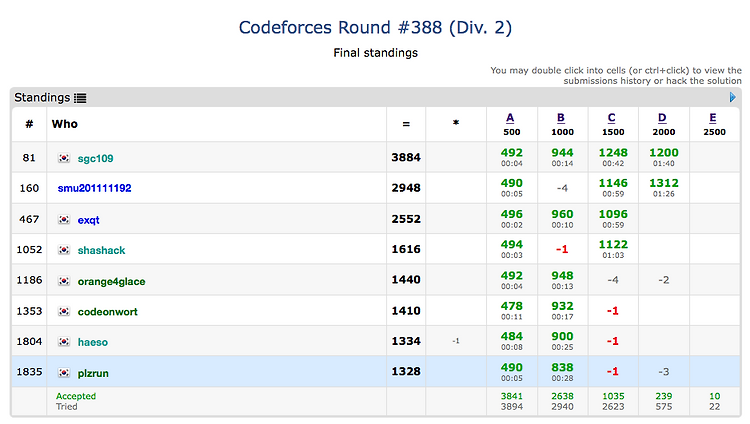
Task: Open problem A column header
Action: (510, 118)
